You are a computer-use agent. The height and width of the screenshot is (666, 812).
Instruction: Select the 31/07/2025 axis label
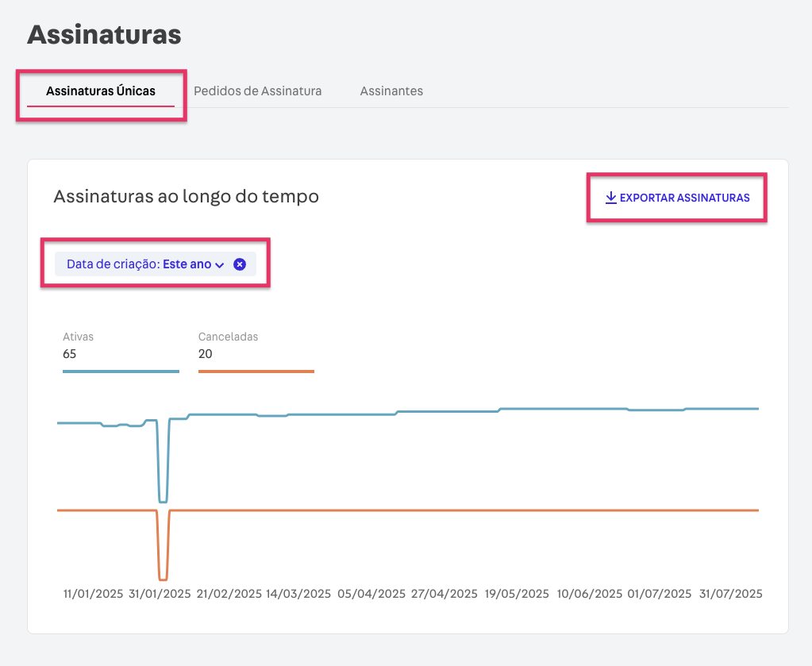[730, 594]
